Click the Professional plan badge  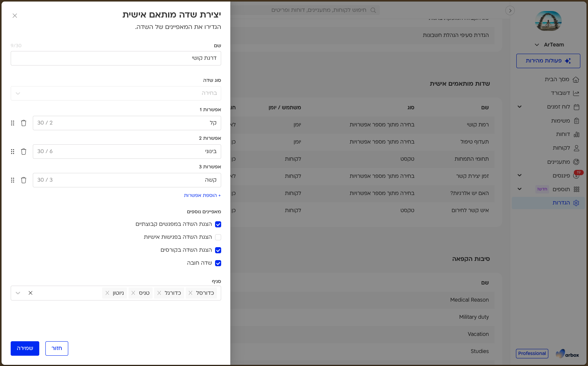(532, 353)
